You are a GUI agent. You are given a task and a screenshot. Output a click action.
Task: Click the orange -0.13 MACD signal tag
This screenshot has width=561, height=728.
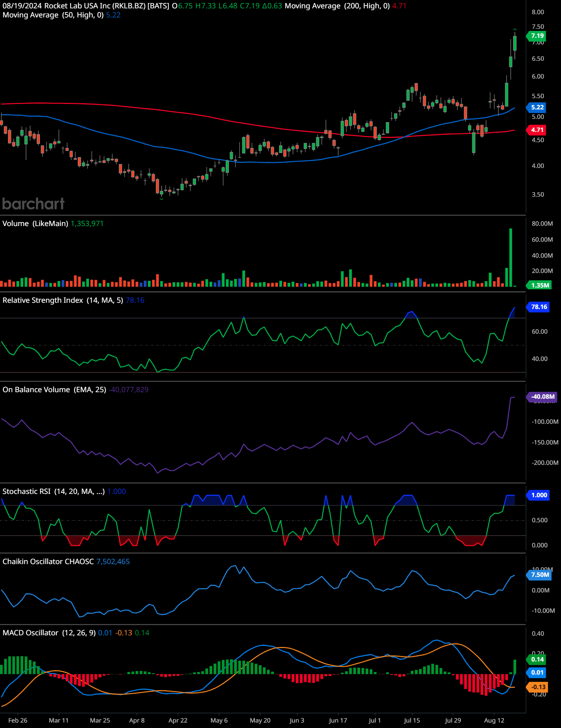click(x=537, y=687)
